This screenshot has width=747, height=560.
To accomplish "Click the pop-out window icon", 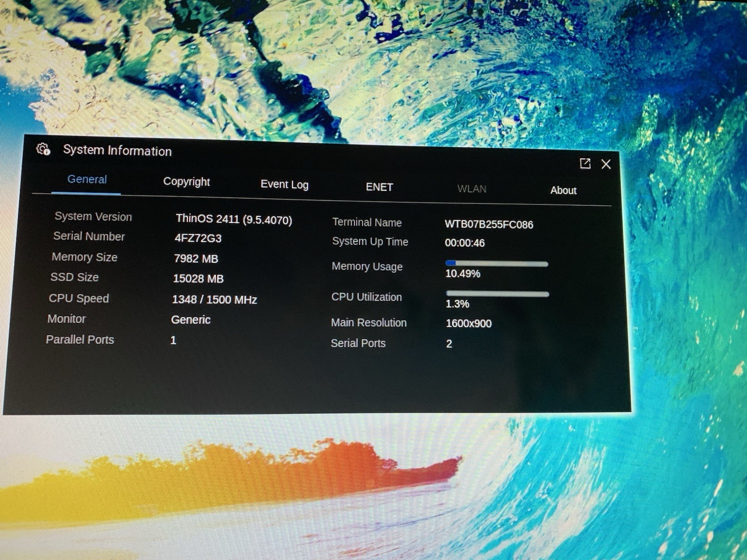I will [585, 163].
